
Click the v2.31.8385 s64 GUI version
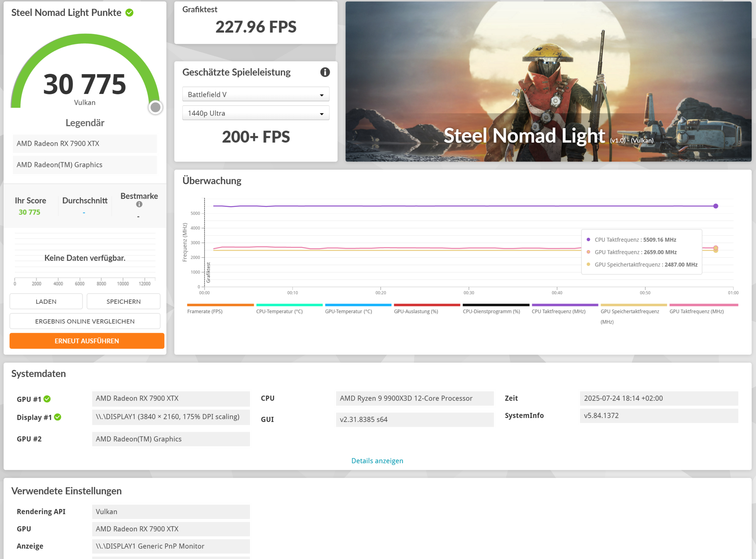415,420
